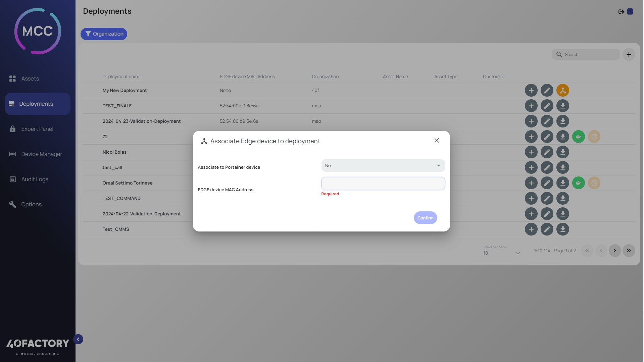Click the download icon for 2024-04-23-Validation-Deployment

(562, 121)
